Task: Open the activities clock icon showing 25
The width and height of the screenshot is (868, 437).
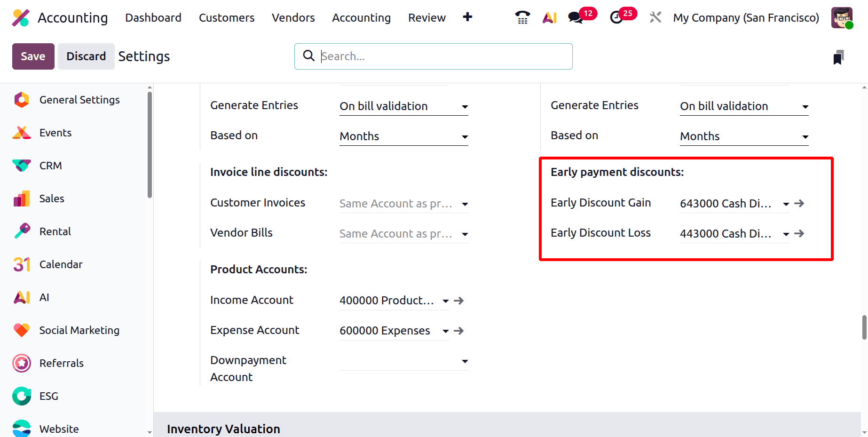Action: click(617, 18)
